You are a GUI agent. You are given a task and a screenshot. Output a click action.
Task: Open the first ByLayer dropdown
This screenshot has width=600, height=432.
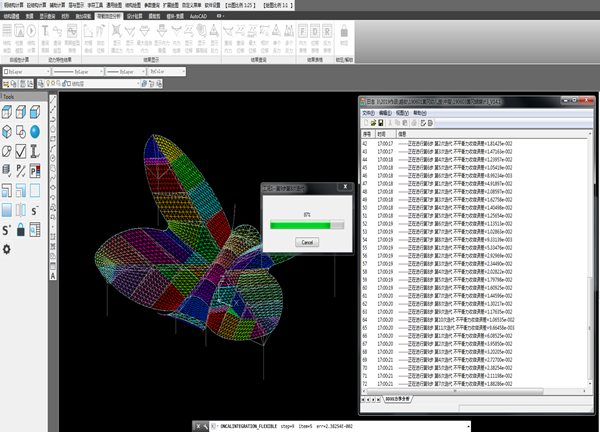(27, 72)
